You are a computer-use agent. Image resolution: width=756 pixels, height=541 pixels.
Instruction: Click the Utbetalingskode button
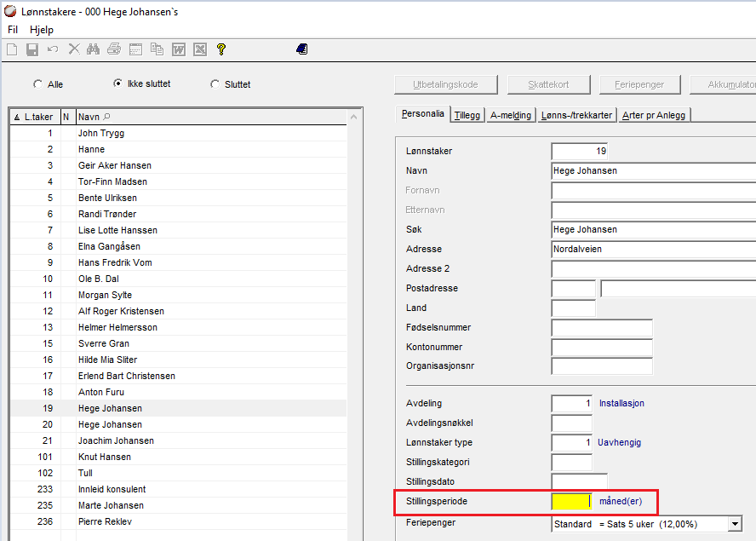[445, 84]
